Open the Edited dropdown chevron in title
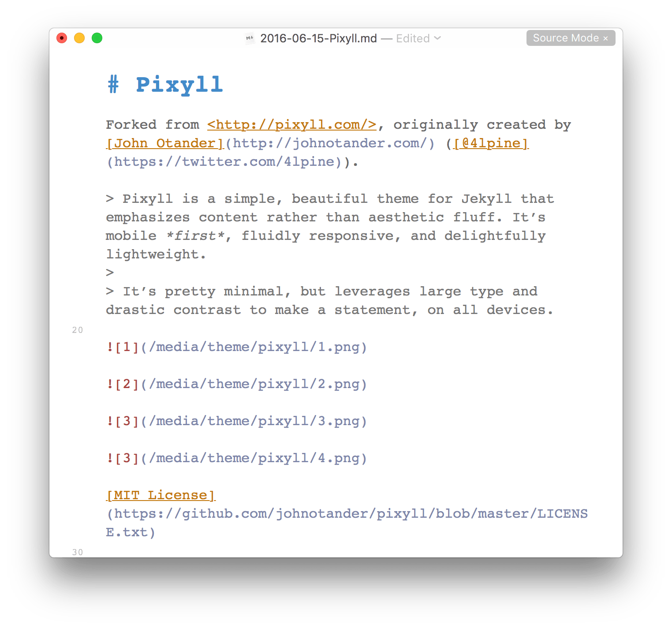 (x=437, y=38)
